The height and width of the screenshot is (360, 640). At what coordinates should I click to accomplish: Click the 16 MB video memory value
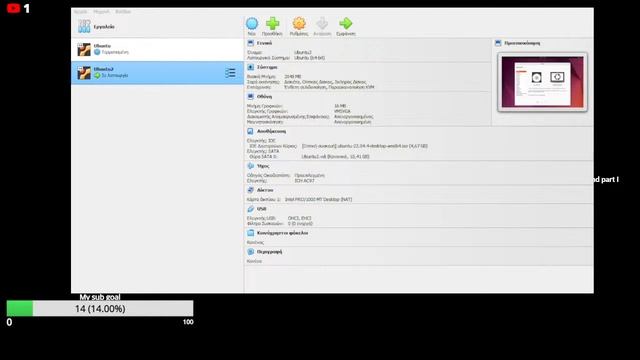pyautogui.click(x=340, y=106)
